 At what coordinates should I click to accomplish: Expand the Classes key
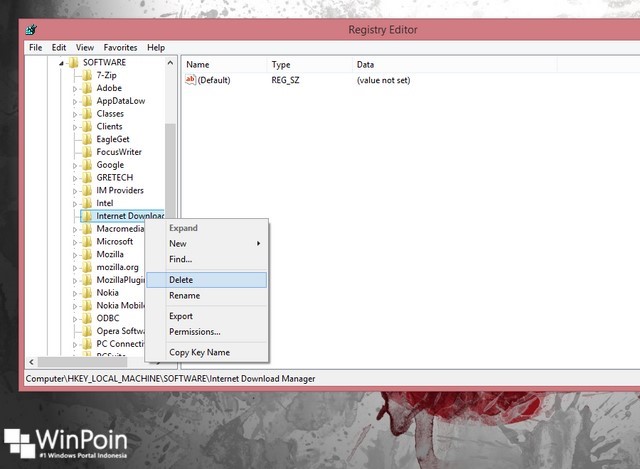pyautogui.click(x=75, y=114)
